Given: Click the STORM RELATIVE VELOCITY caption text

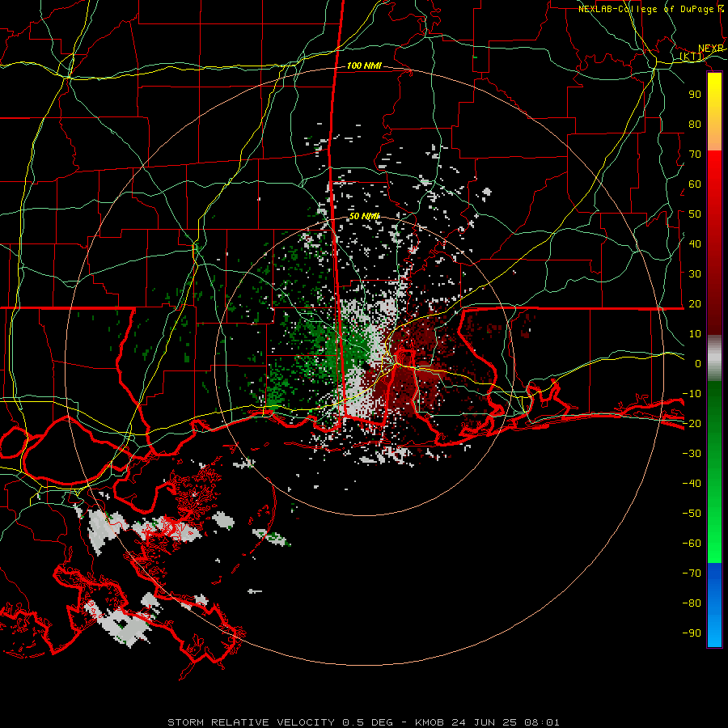Looking at the screenshot, I should point(251,722).
